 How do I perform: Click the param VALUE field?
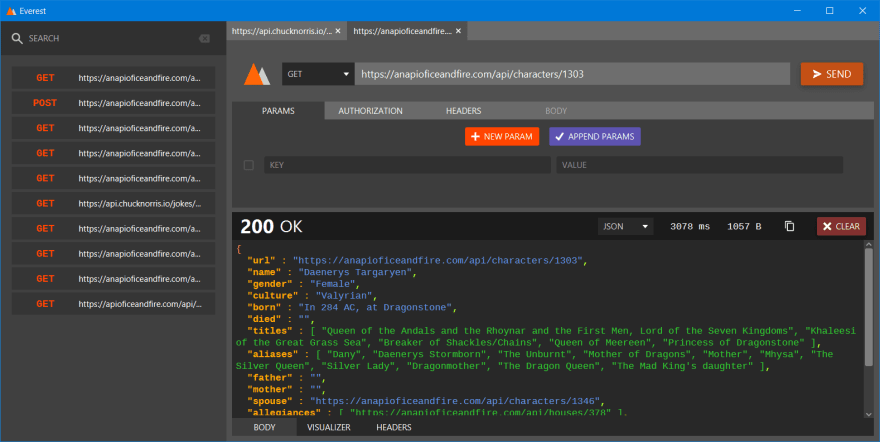[699, 165]
